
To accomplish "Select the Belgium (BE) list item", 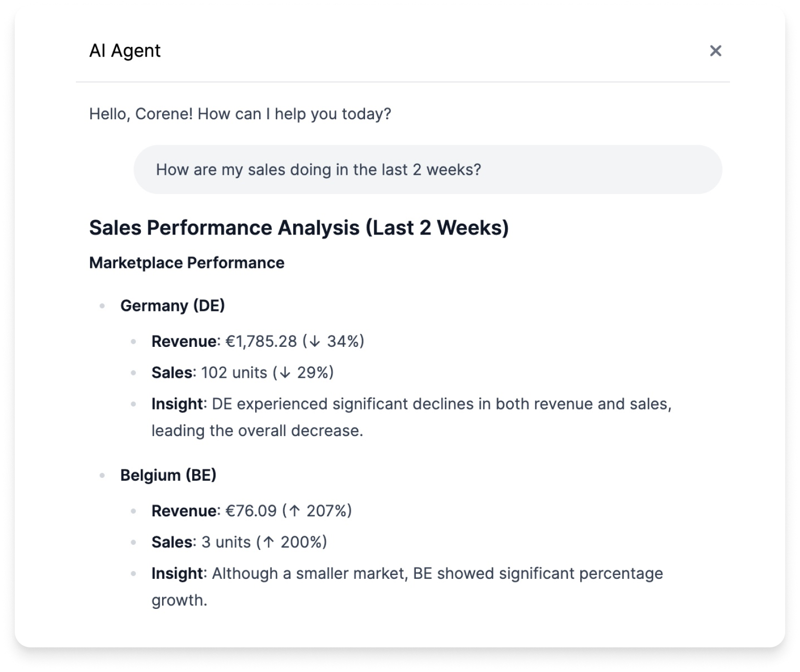I will pyautogui.click(x=168, y=475).
